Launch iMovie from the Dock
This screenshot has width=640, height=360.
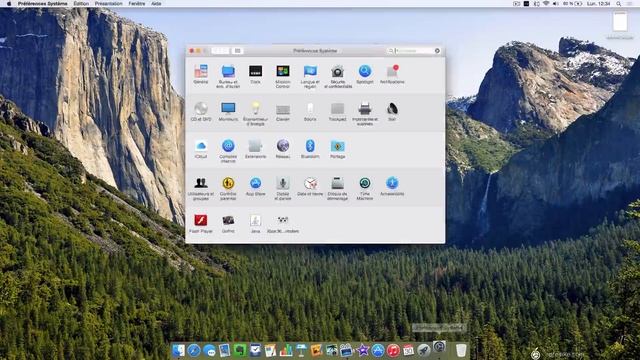pos(362,350)
